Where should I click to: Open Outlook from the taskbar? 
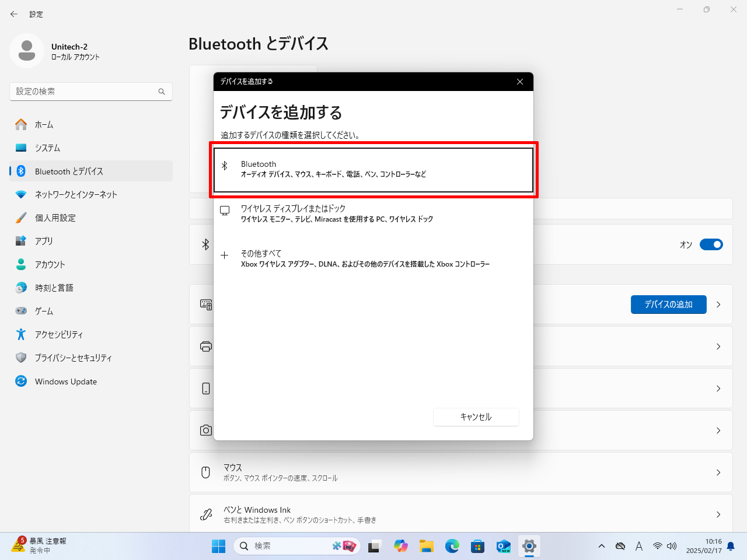pyautogui.click(x=504, y=546)
